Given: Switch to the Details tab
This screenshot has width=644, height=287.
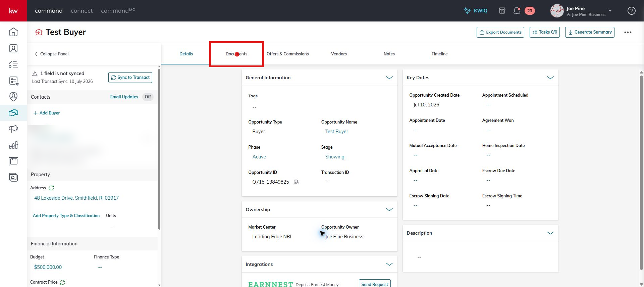Looking at the screenshot, I should pos(186,54).
